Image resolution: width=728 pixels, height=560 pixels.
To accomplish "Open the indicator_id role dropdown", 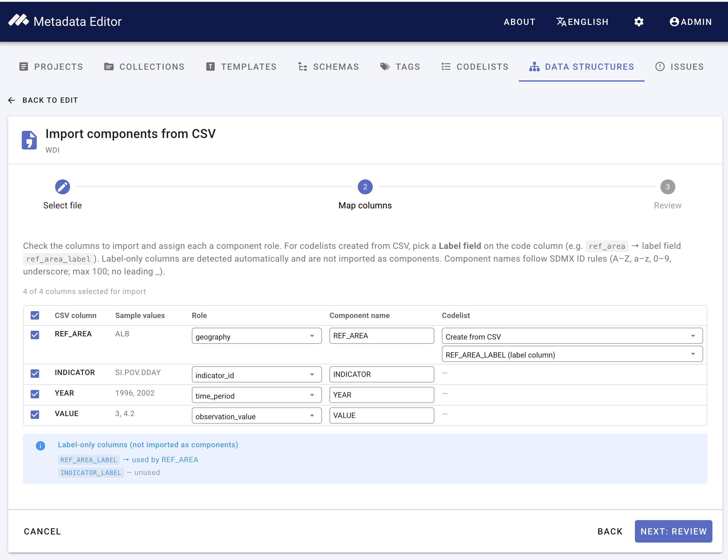I will [x=257, y=375].
